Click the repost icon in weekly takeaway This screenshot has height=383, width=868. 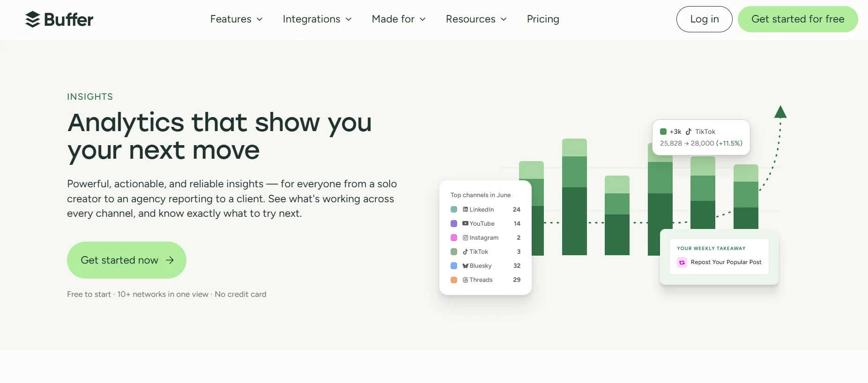click(682, 262)
